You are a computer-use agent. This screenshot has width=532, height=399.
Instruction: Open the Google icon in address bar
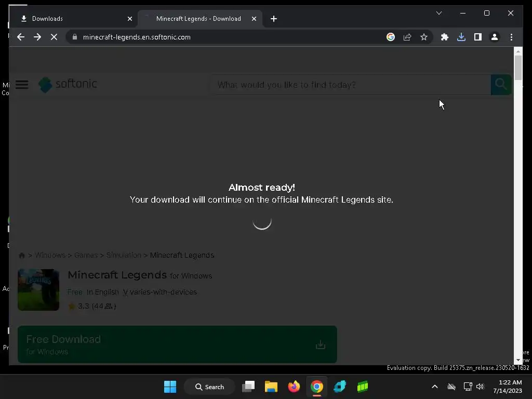point(391,37)
